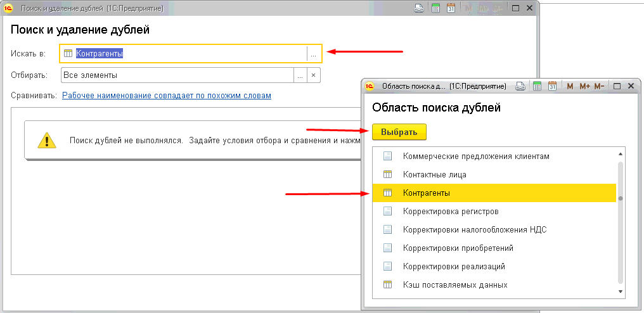Clear the Отбирать field with X button
Screen dimensions: 644x313
pos(313,75)
